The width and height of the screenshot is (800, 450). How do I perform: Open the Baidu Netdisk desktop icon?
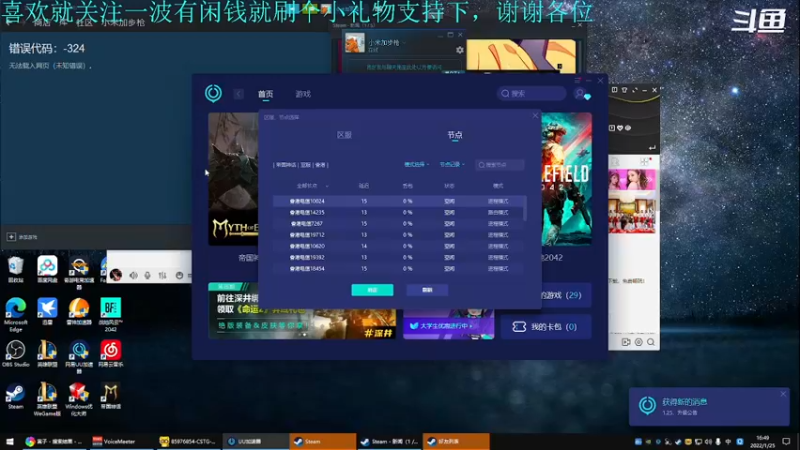pyautogui.click(x=47, y=270)
